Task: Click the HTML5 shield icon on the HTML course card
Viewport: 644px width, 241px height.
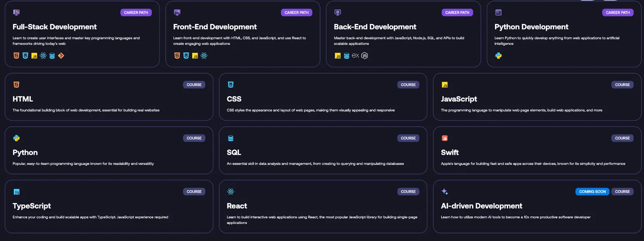Action: coord(16,84)
